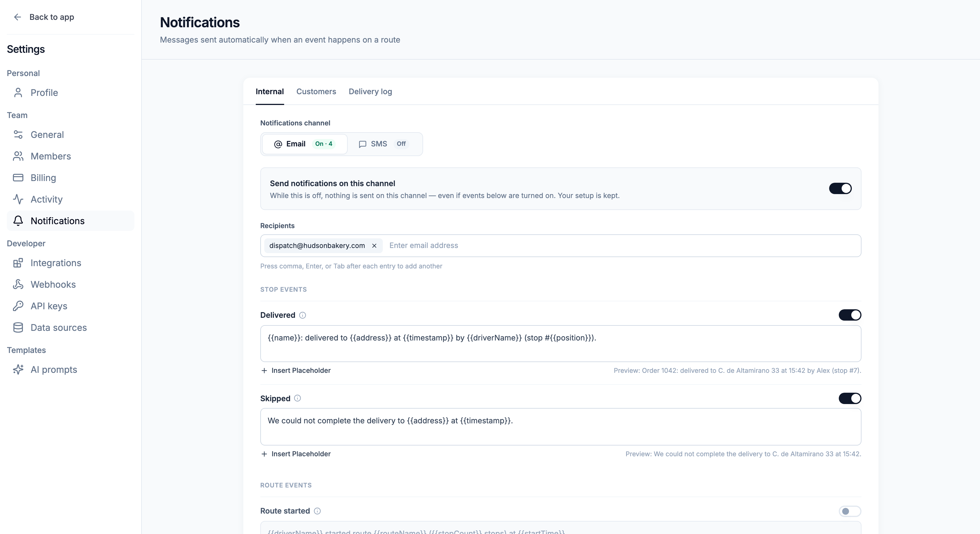Open API keys page
Image resolution: width=980 pixels, height=534 pixels.
(70, 306)
